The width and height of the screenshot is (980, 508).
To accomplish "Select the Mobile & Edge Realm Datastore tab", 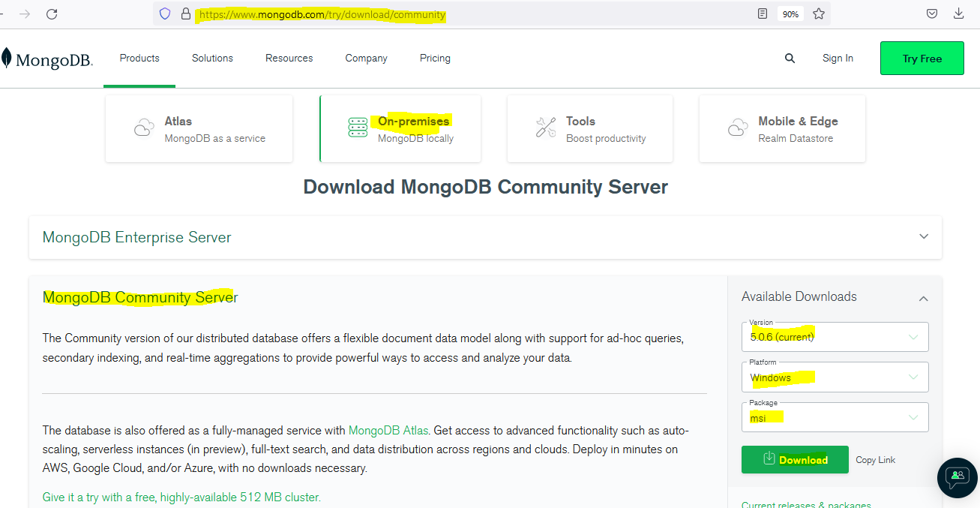I will click(x=782, y=128).
